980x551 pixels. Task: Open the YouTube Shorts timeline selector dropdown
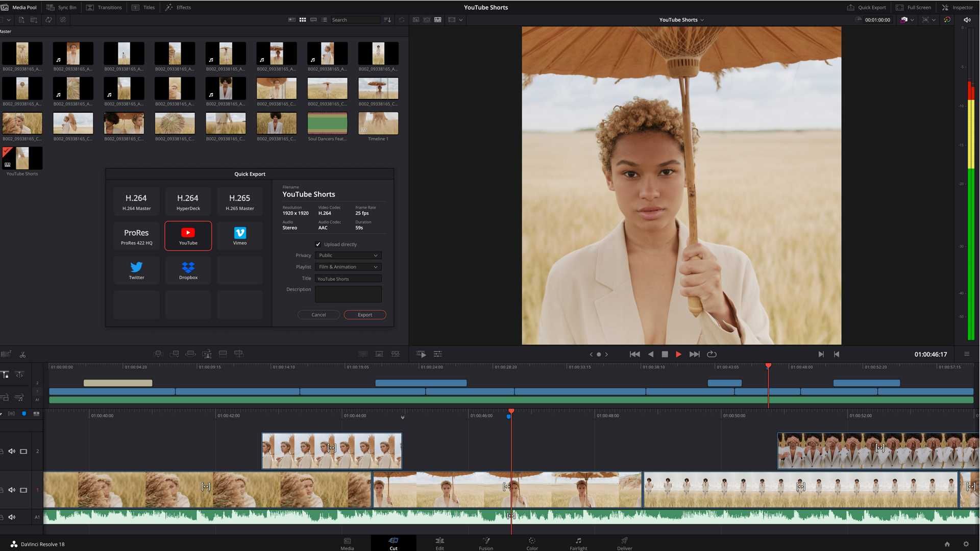(x=681, y=19)
